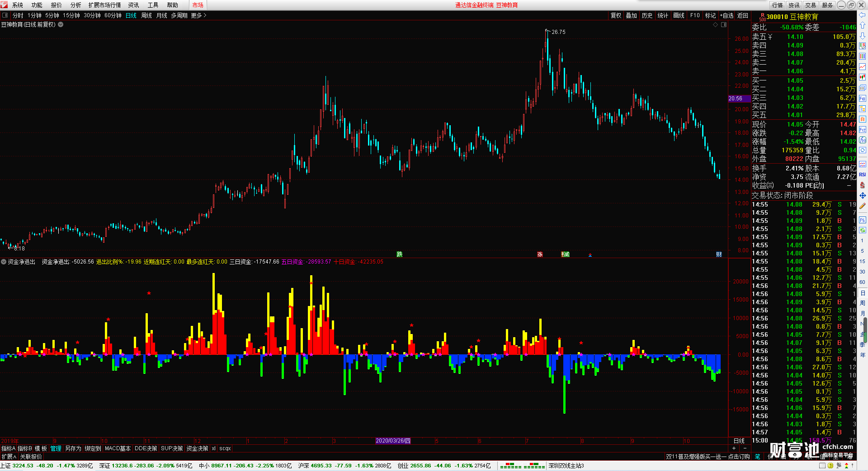Click the FS icon in right sidebar
The image size is (868, 471).
tap(863, 220)
